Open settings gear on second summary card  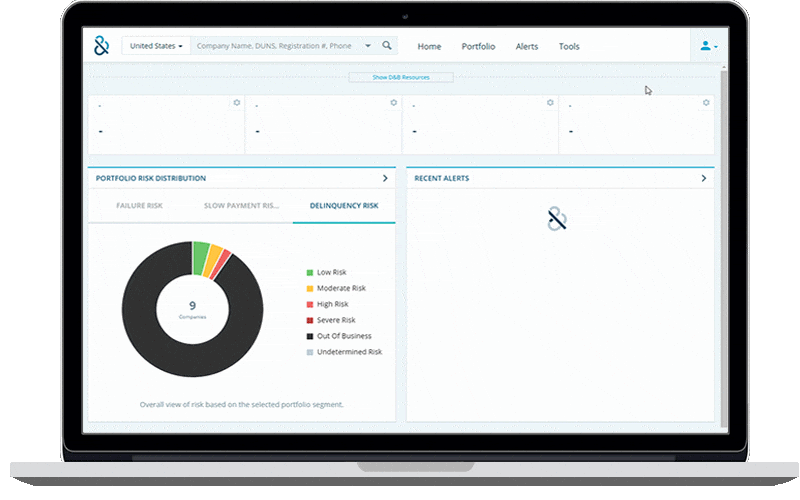393,102
